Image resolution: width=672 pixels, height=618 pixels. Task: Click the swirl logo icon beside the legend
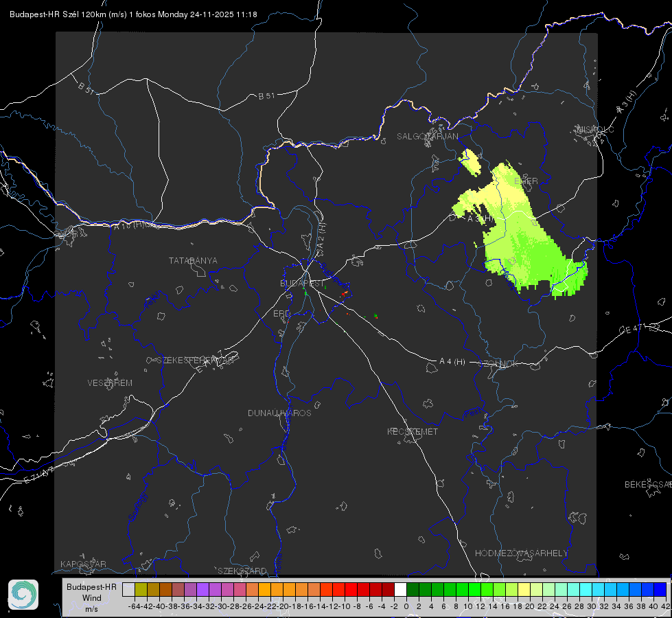23,595
